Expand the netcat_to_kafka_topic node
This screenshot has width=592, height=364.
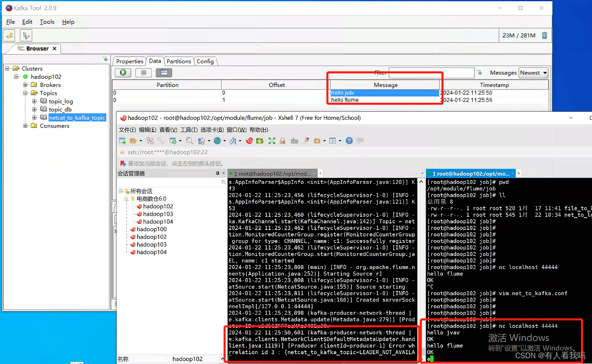click(34, 117)
